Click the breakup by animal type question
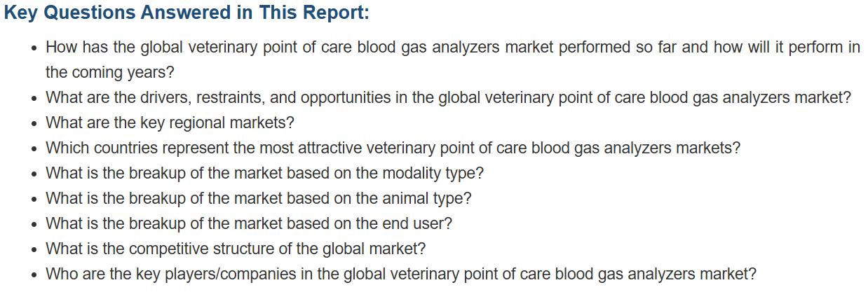This screenshot has height=292, width=868. (259, 198)
